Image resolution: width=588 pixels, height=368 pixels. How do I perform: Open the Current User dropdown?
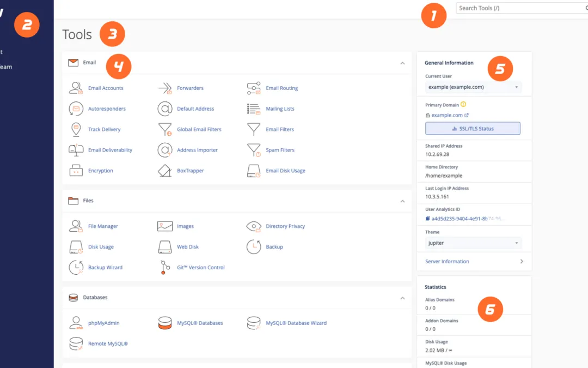472,87
